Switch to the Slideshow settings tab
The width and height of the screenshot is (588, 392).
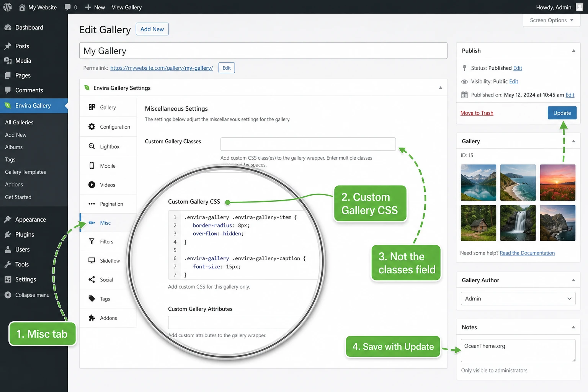(108, 261)
